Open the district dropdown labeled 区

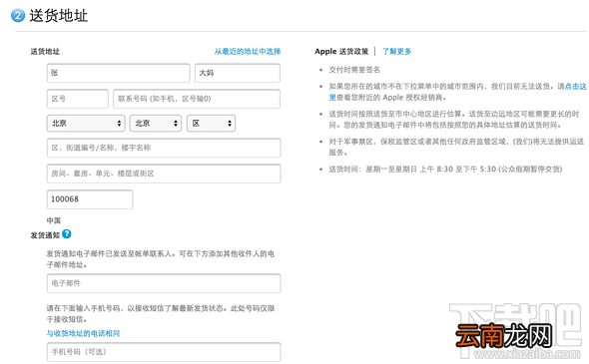point(211,123)
